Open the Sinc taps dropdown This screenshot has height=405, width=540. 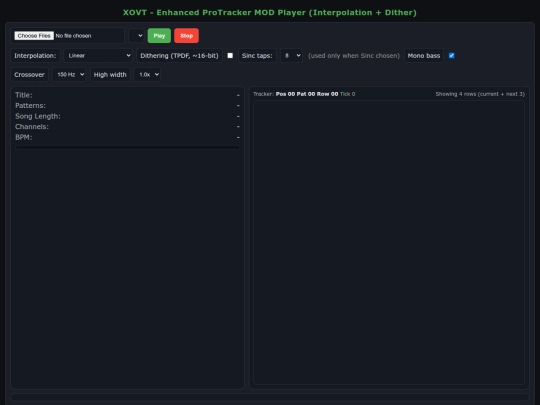click(291, 55)
